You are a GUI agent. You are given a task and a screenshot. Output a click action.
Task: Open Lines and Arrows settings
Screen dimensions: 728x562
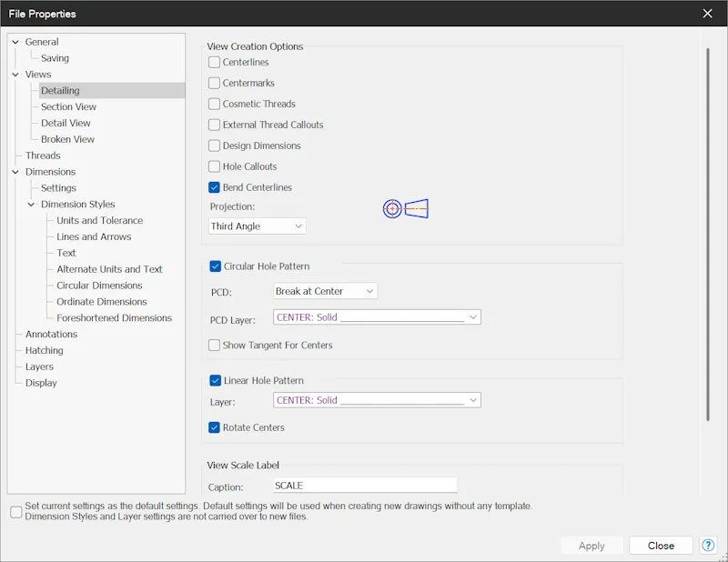[94, 236]
